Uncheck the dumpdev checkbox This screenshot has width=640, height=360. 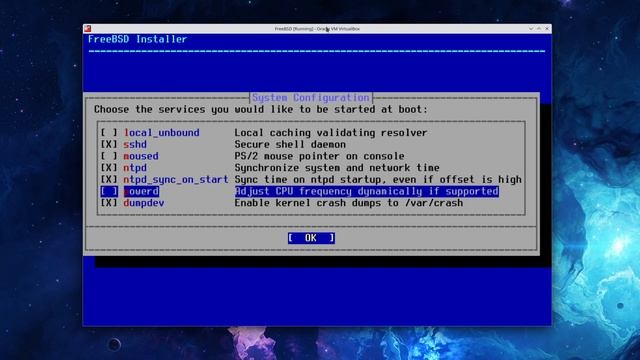(x=109, y=203)
